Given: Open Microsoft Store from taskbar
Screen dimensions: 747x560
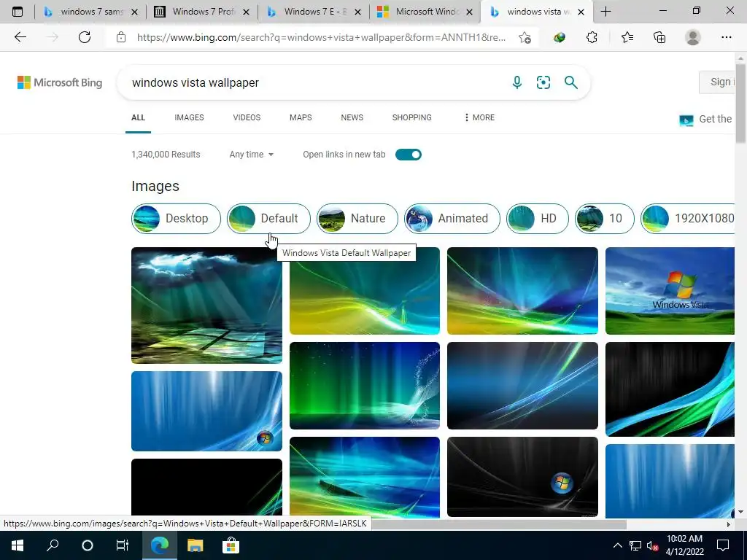Looking at the screenshot, I should click(x=231, y=545).
